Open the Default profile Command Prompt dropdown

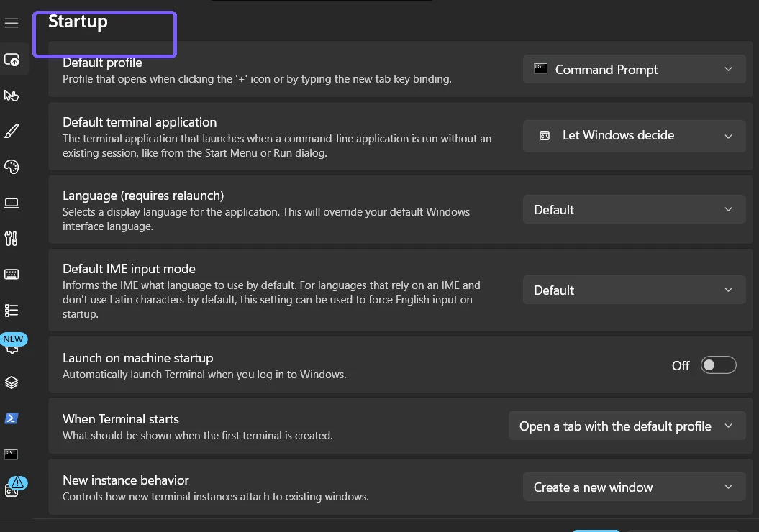634,69
